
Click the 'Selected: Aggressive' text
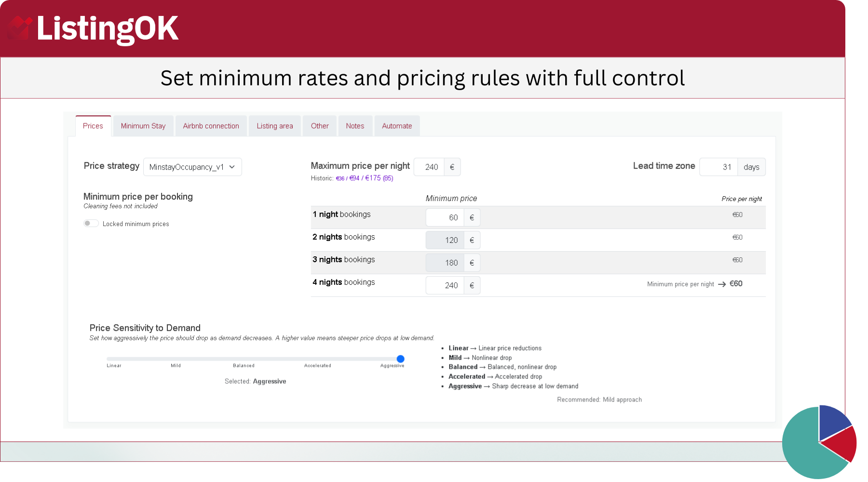click(255, 381)
